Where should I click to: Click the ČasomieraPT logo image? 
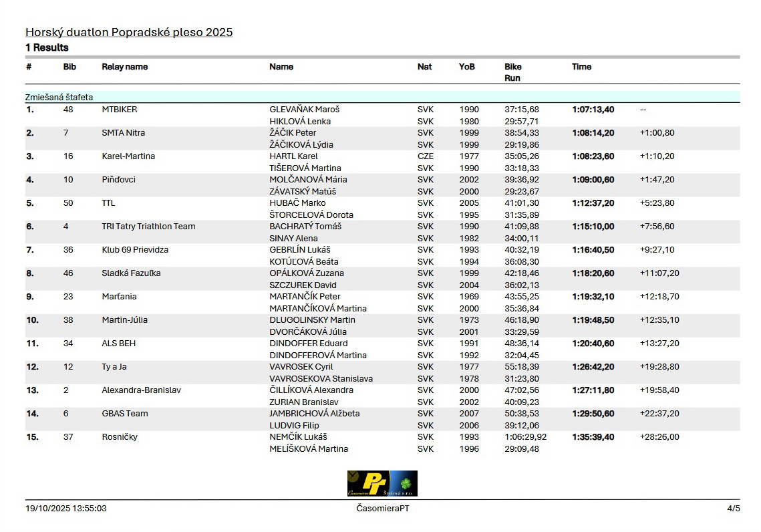pyautogui.click(x=382, y=483)
